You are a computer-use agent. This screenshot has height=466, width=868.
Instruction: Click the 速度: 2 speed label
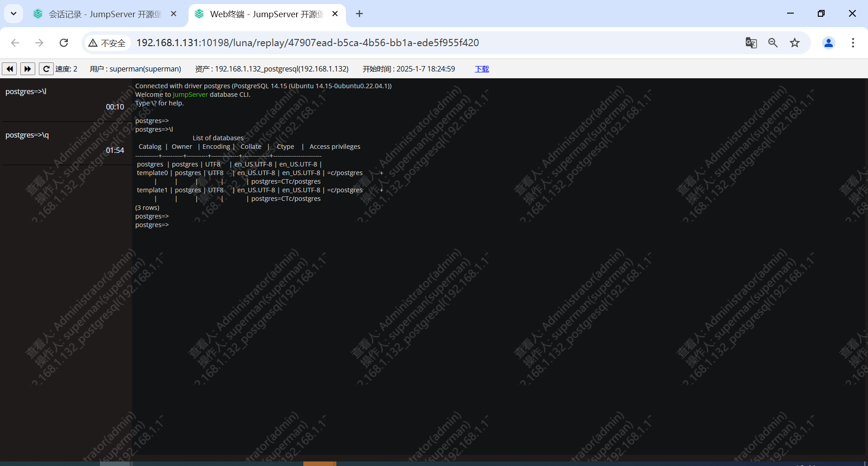(66, 69)
